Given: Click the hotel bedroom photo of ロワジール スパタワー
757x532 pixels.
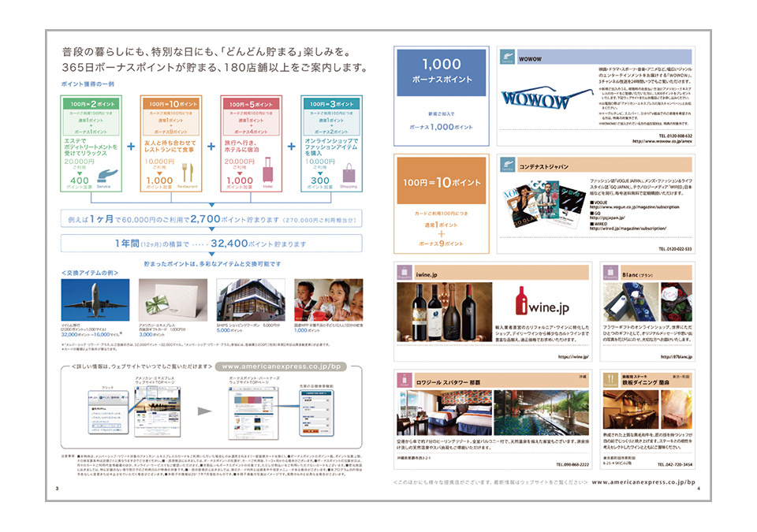Looking at the screenshot, I should 445,413.
